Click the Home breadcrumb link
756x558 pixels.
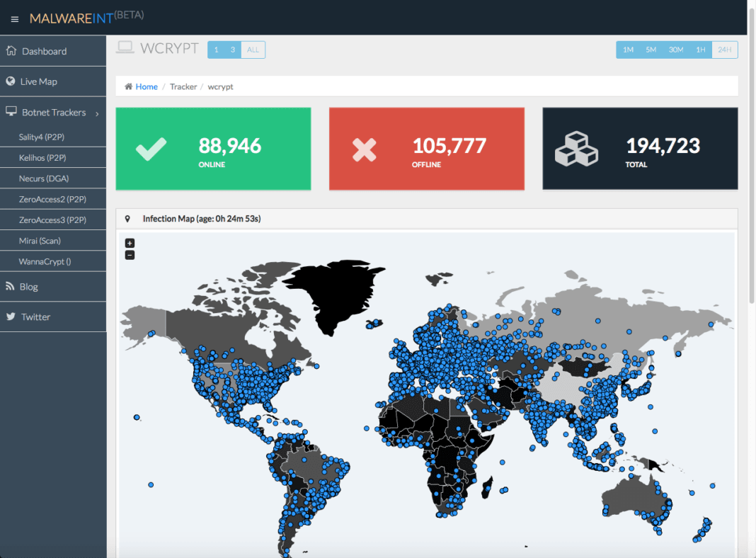(x=147, y=87)
